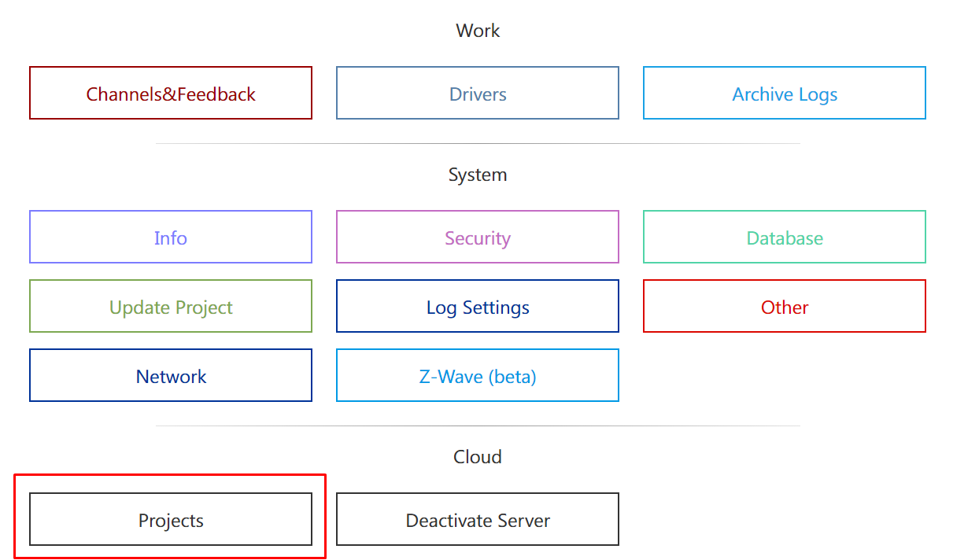Click the Deactivate Server button

(x=477, y=520)
